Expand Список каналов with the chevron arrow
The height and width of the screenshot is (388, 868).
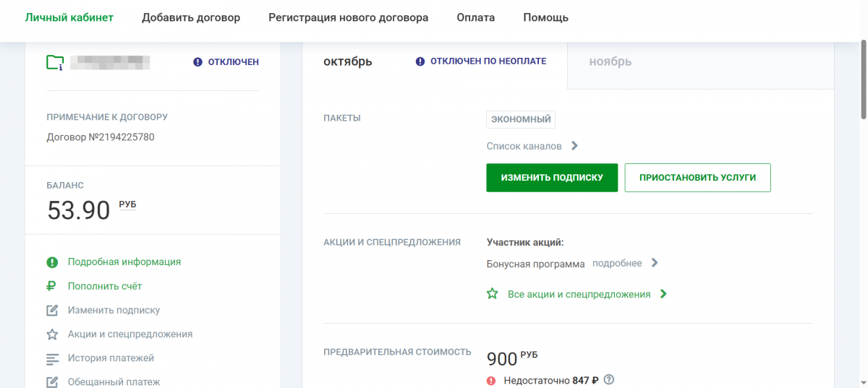click(x=574, y=146)
